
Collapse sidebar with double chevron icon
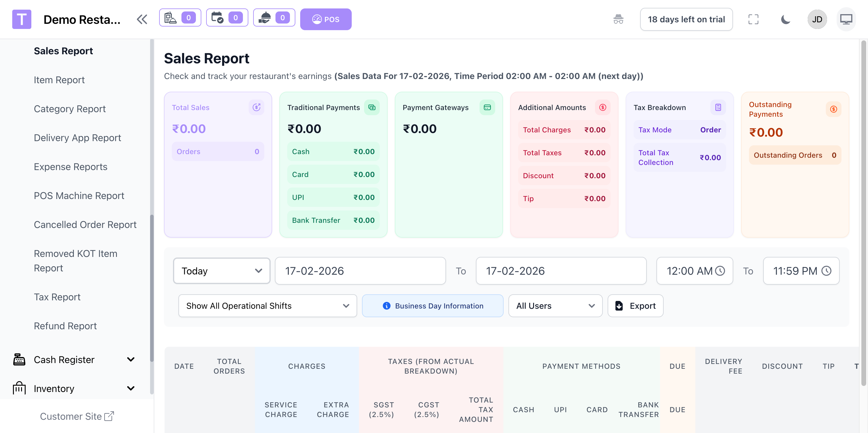coord(142,19)
